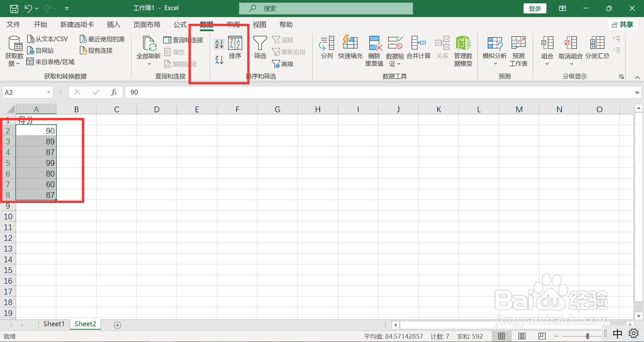The width and height of the screenshot is (644, 342).
Task: Click the Undo icon
Action: click(29, 8)
